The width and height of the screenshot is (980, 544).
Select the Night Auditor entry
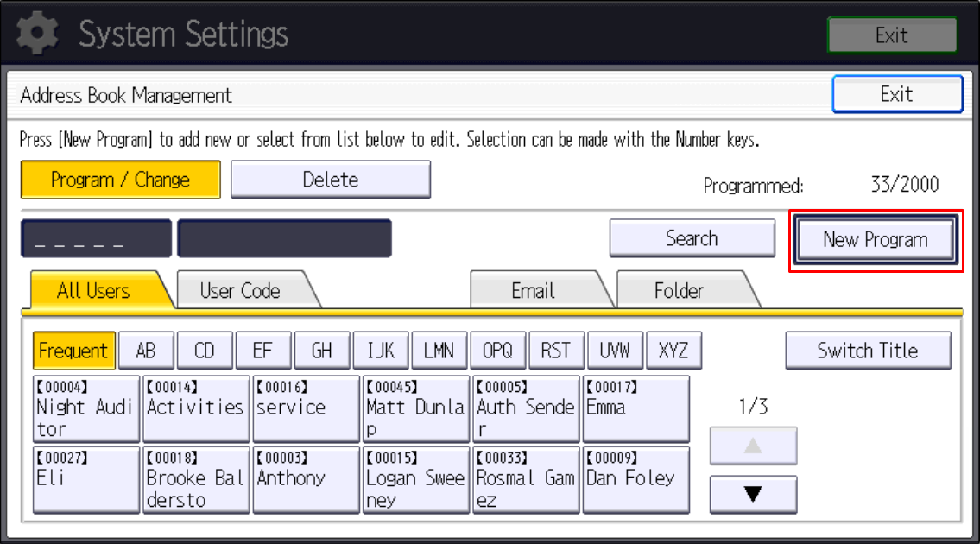(x=85, y=408)
